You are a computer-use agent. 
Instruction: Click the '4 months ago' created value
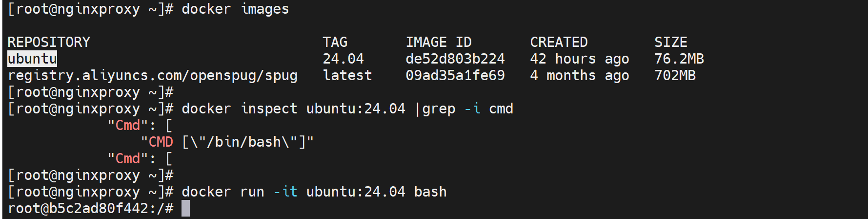coord(579,76)
